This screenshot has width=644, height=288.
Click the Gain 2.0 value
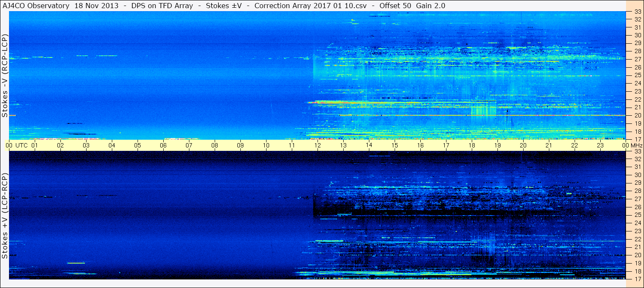point(430,6)
